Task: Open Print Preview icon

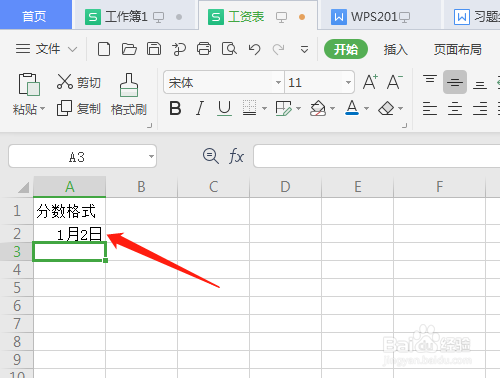Action: 229,49
